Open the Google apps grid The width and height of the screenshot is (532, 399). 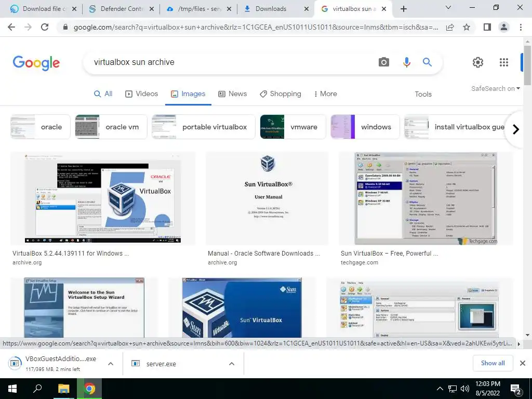[x=504, y=62]
